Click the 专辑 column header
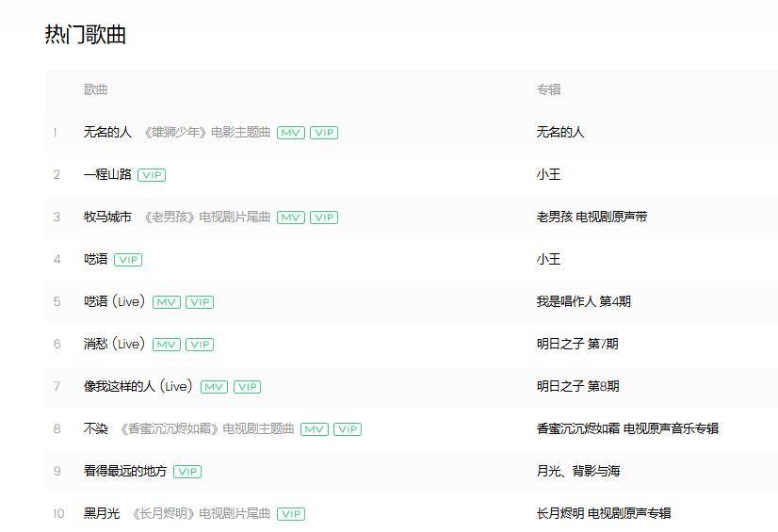This screenshot has height=532, width=778. coord(548,89)
